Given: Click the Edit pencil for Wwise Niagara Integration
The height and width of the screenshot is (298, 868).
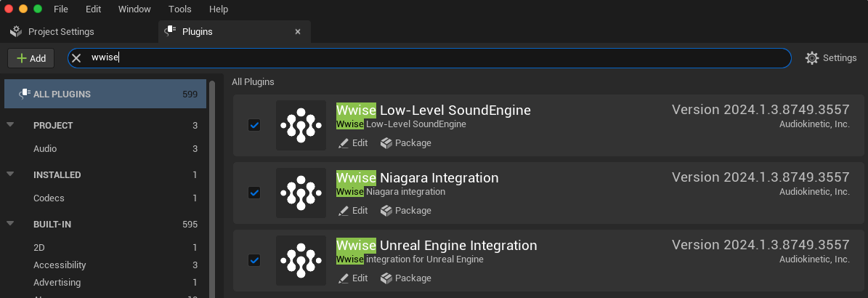Looking at the screenshot, I should click(x=344, y=211).
